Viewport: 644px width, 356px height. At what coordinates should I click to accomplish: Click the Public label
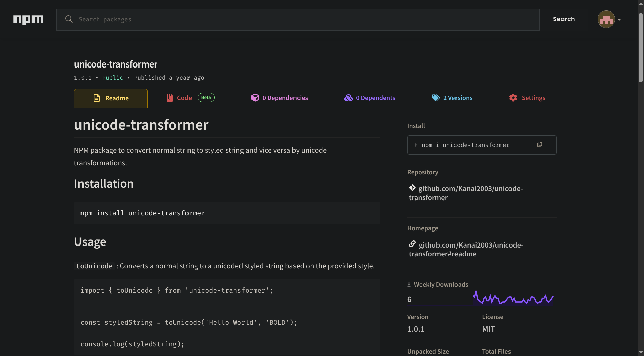click(113, 78)
